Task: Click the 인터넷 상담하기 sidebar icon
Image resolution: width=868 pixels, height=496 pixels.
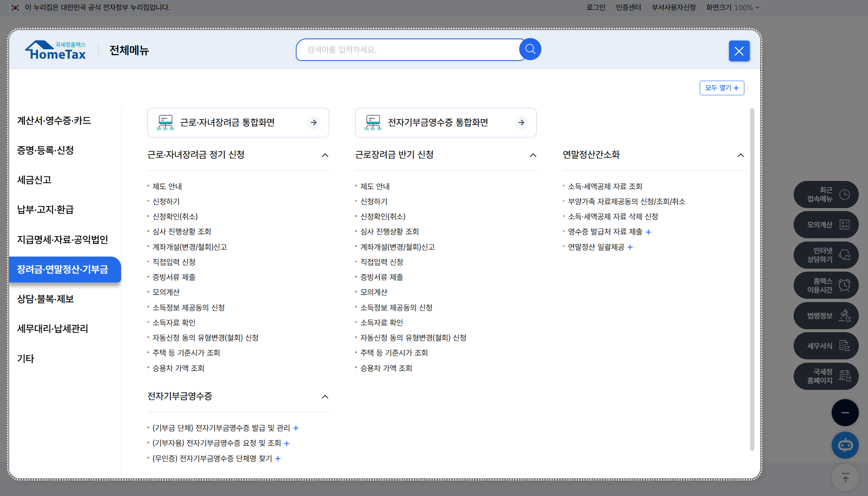Action: coord(825,255)
